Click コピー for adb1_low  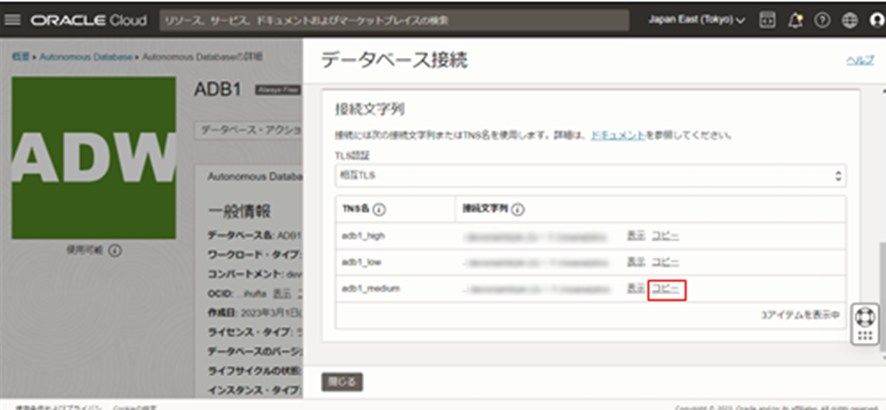(x=666, y=262)
